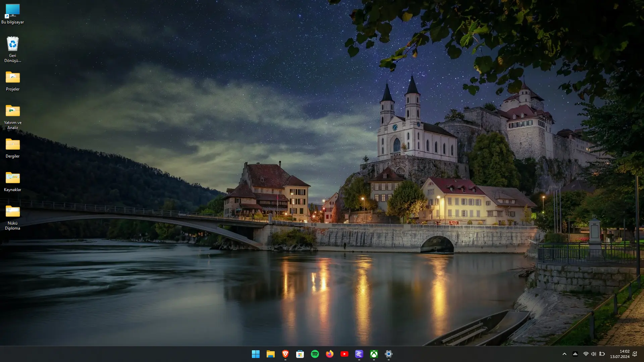The image size is (644, 362).
Task: Select the Yatırım ve Analiz folder
Action: [12, 116]
